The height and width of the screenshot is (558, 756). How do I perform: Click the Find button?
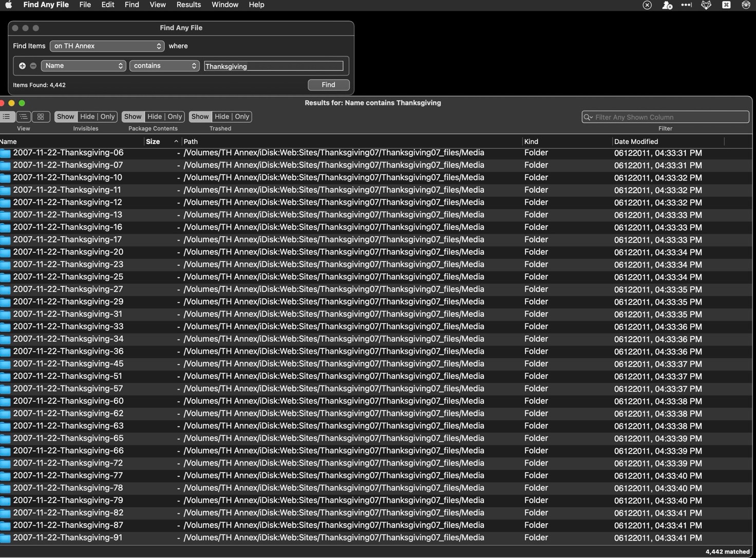329,85
